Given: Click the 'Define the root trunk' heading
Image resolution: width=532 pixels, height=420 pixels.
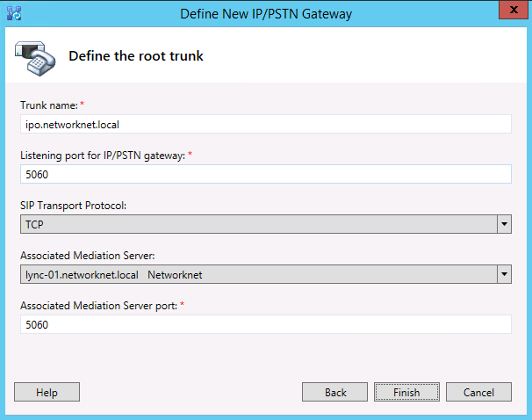Looking at the screenshot, I should tap(136, 56).
